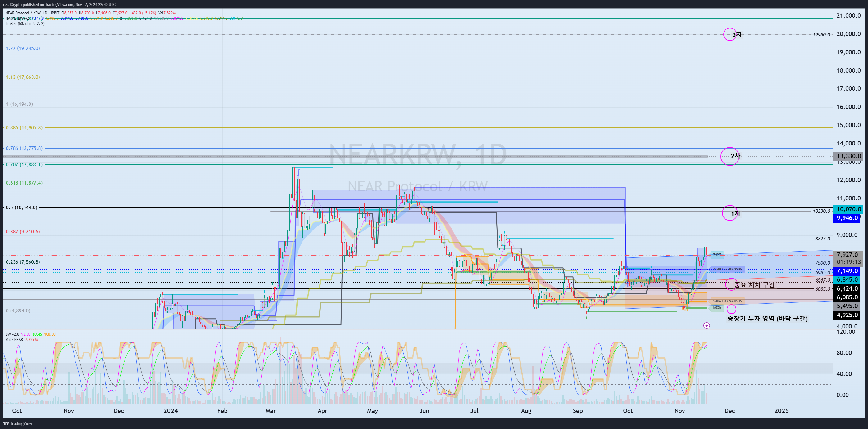Select the 중장기 투자 영역 (바닥 구간) annotation
Viewport: 868px width, 429px height.
[x=767, y=318]
